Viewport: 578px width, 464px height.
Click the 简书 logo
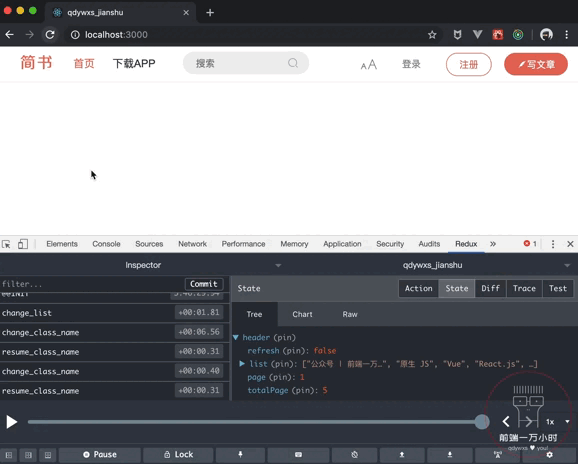tap(36, 62)
